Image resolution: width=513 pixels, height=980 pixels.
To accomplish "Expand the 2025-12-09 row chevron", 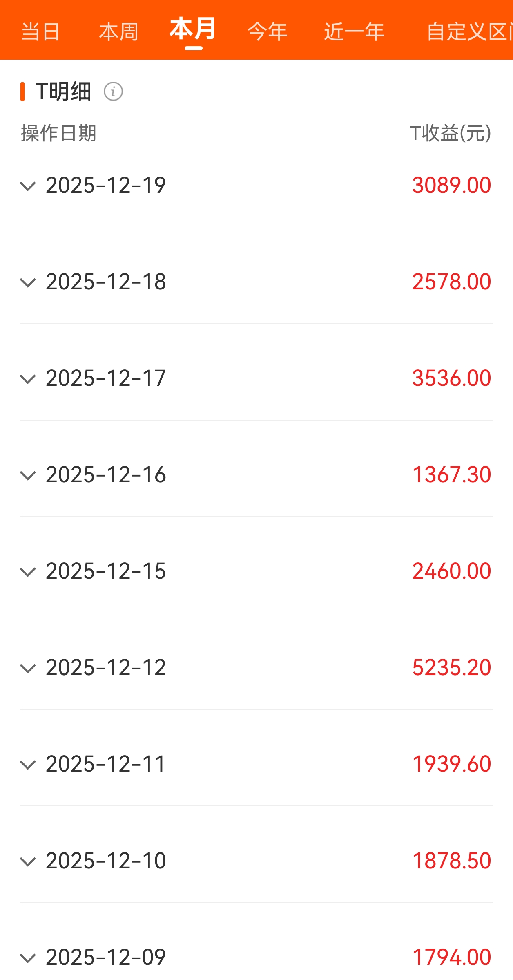I will 28,958.
